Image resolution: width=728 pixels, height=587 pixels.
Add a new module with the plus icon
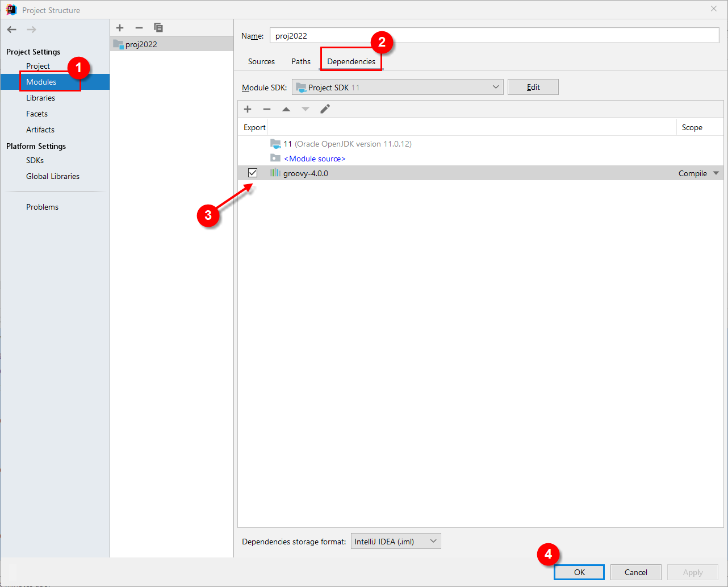(x=120, y=28)
